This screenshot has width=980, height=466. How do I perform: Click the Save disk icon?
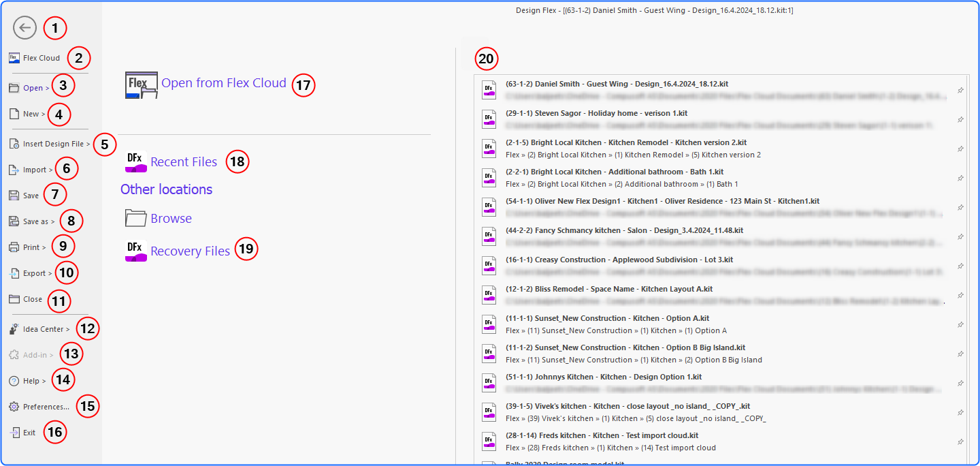14,196
